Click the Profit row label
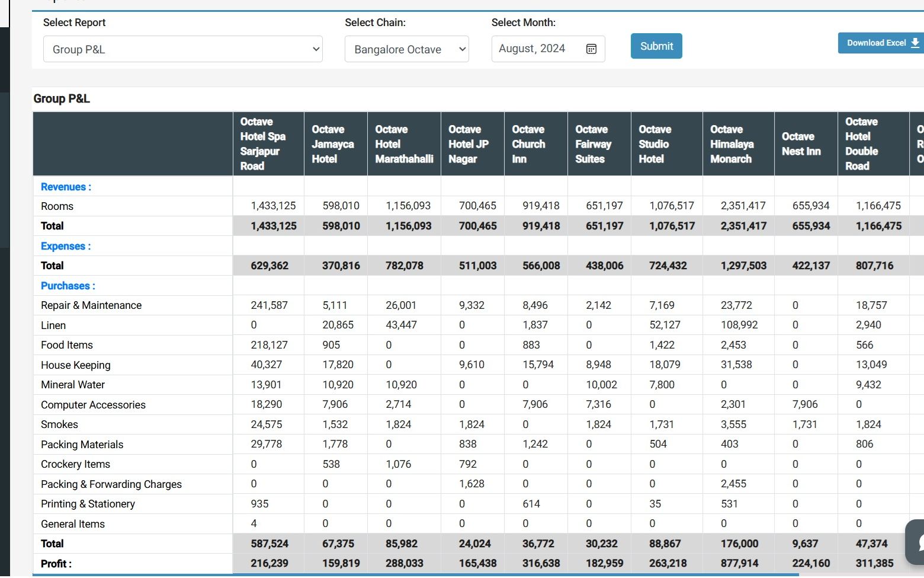The width and height of the screenshot is (924, 578). [56, 564]
